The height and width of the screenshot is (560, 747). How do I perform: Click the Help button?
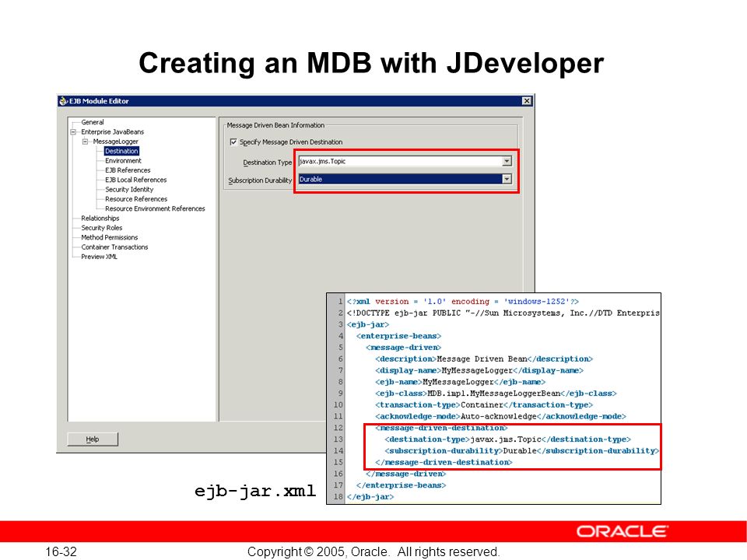pos(93,439)
